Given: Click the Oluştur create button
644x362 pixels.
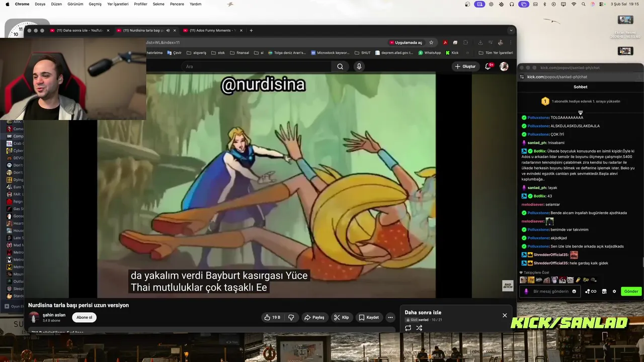Looking at the screenshot, I should pos(465,66).
